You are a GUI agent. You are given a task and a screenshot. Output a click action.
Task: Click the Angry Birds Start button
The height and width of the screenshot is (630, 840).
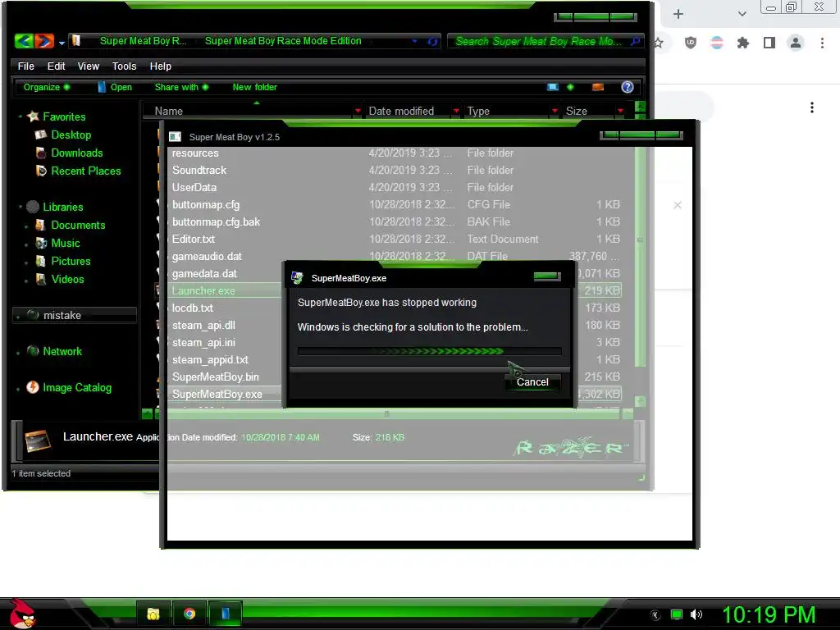tap(22, 614)
